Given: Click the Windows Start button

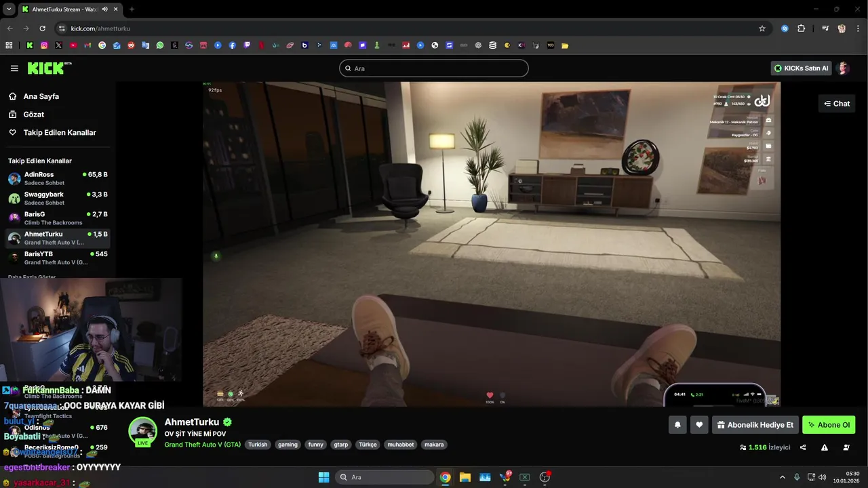Looking at the screenshot, I should pos(323,477).
